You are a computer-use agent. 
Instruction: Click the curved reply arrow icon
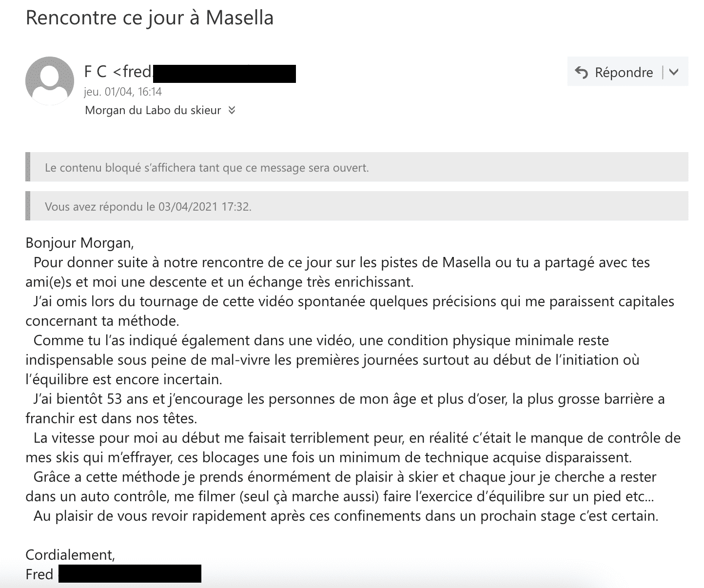(x=582, y=73)
